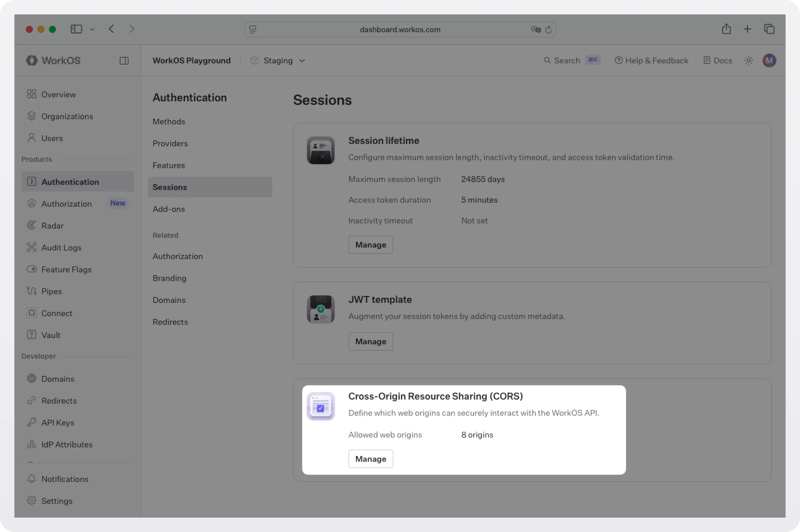Share the page via the browser share icon
The height and width of the screenshot is (532, 800).
(726, 29)
